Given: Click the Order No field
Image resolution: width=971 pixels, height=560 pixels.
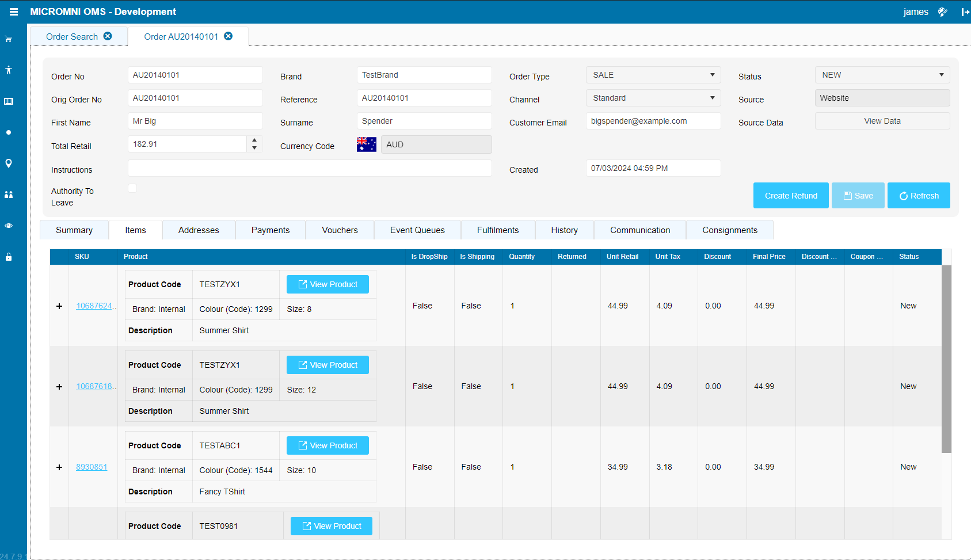Looking at the screenshot, I should [x=195, y=75].
